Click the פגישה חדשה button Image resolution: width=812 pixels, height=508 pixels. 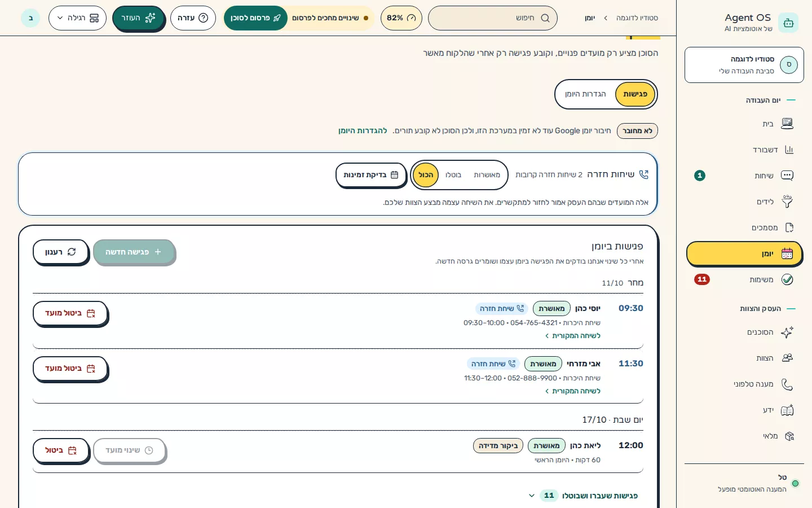click(134, 252)
